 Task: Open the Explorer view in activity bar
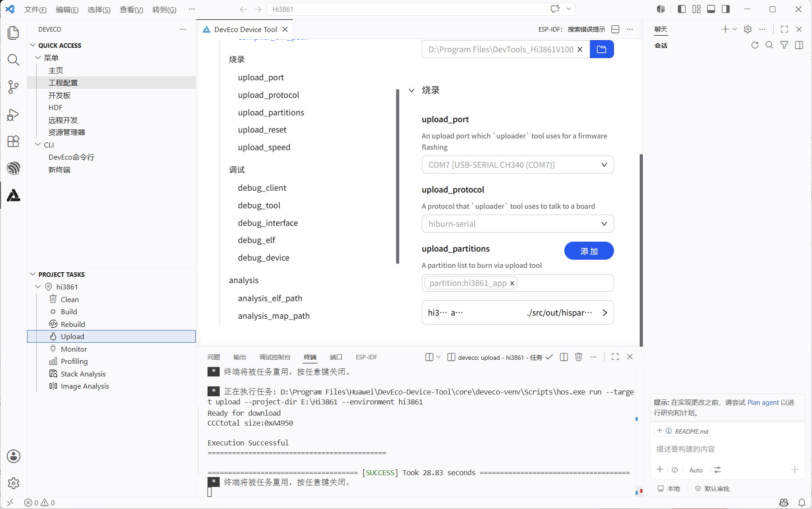14,33
